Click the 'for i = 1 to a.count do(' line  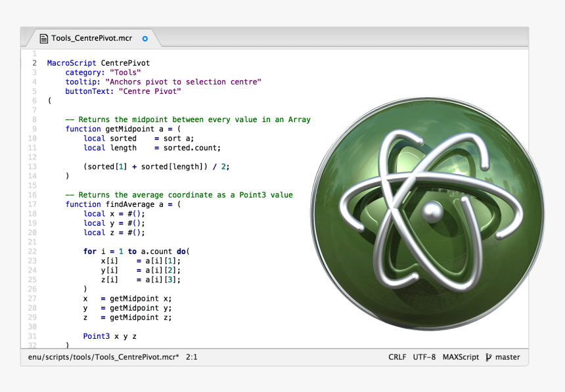[x=137, y=251]
